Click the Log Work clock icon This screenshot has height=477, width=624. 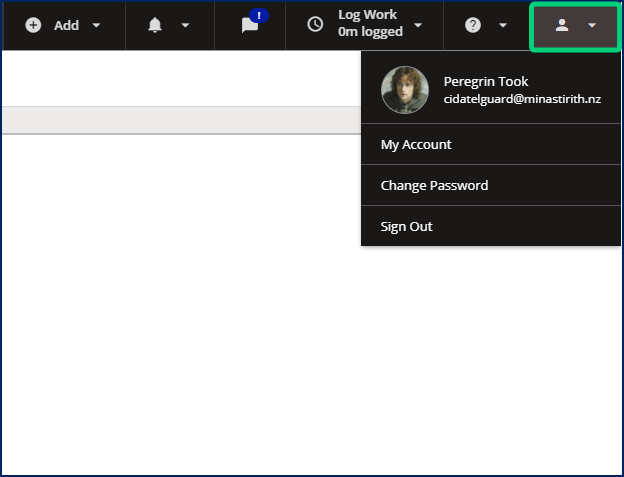tap(315, 25)
